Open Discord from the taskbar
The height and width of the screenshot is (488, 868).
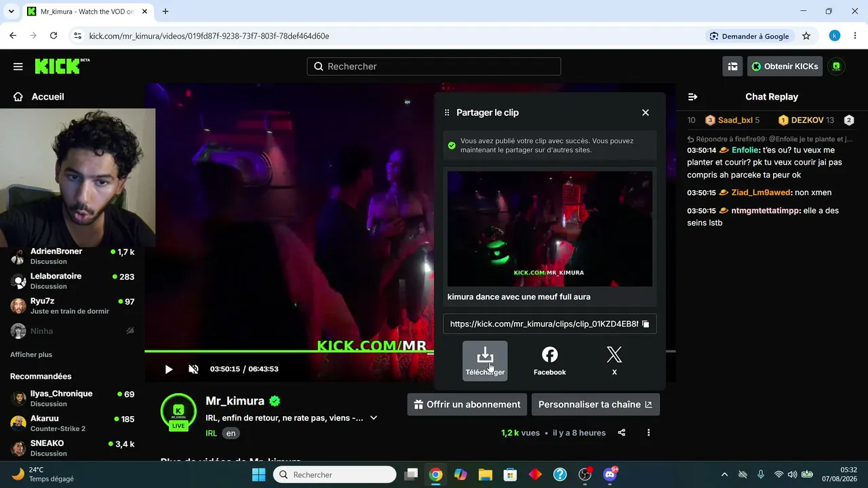pos(610,474)
